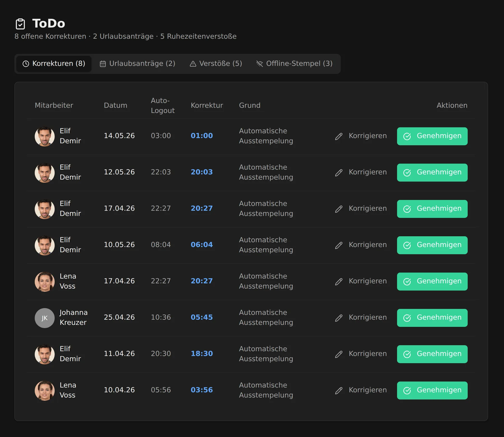Click the name Johanna Kreuzer
504x437 pixels.
click(x=73, y=317)
